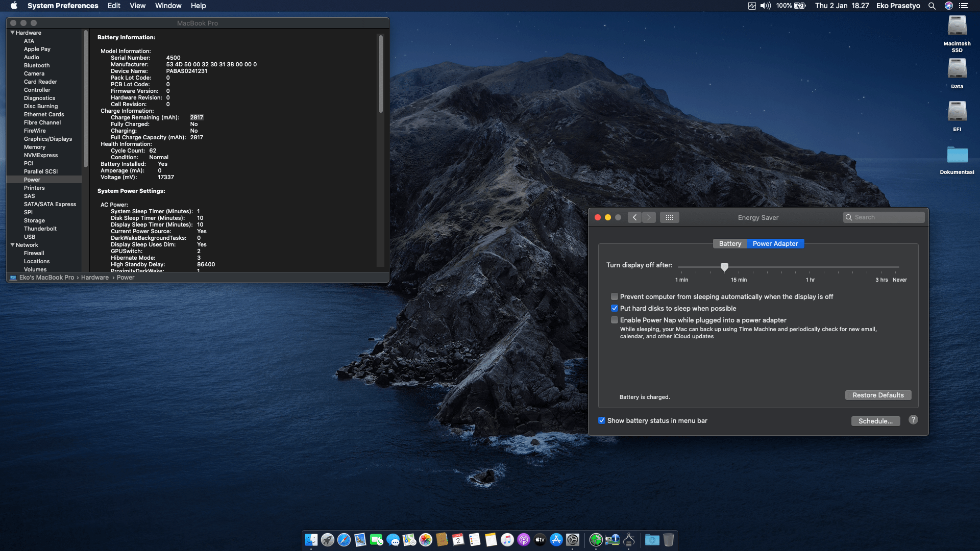The width and height of the screenshot is (980, 551).
Task: Select Firewall under Network
Action: (x=34, y=253)
